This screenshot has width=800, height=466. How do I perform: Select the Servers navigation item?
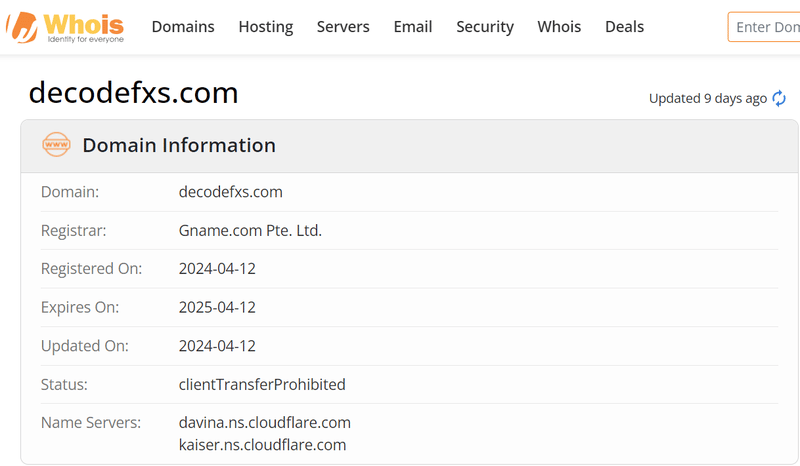tap(343, 27)
